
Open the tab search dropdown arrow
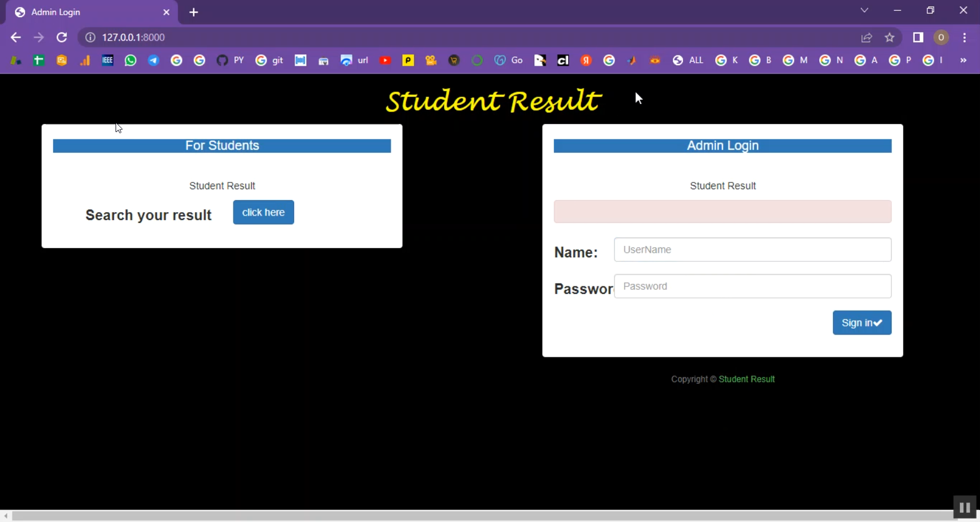click(x=864, y=10)
